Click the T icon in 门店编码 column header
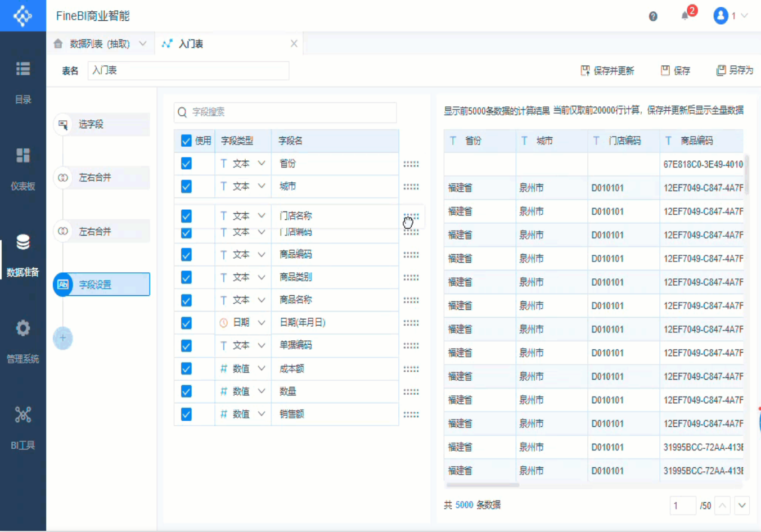761x532 pixels. tap(596, 141)
